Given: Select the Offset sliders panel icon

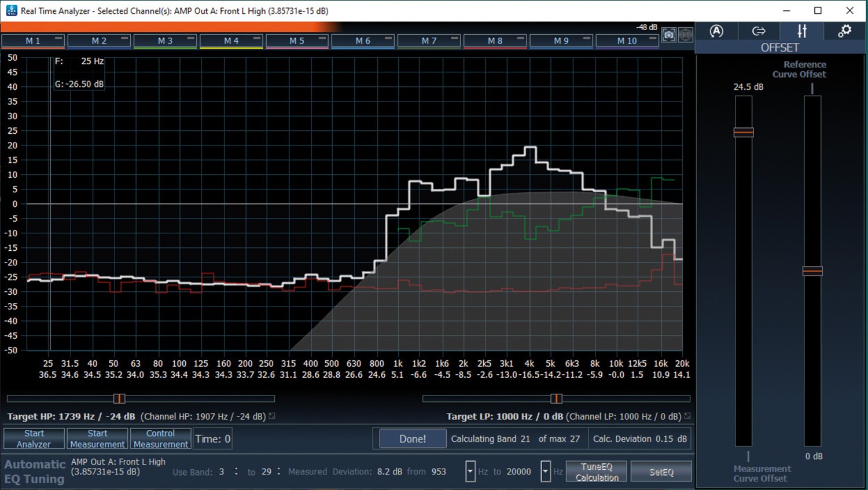Looking at the screenshot, I should [801, 31].
